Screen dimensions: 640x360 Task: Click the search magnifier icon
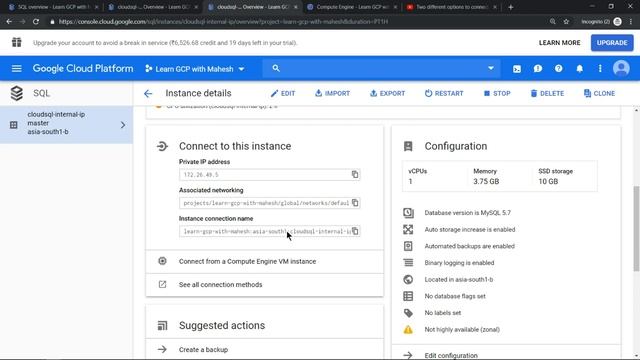[x=276, y=68]
